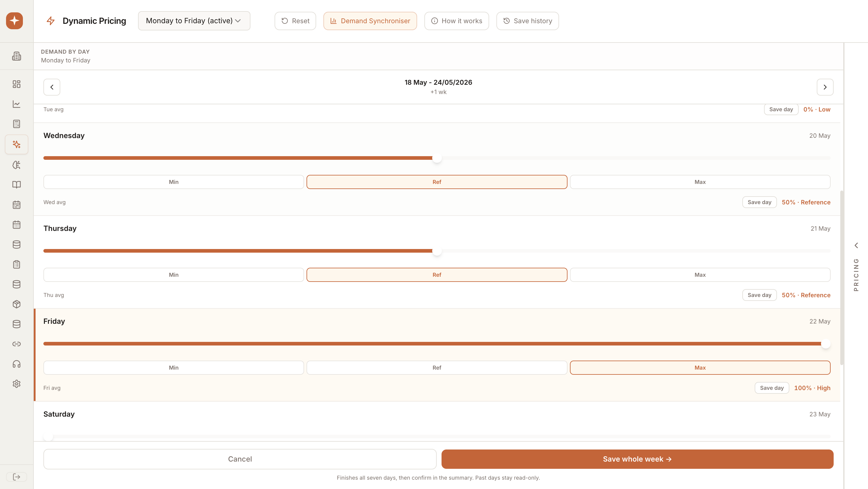Open the calendar grid icon in sidebar
Viewport: 868px width, 489px height.
[x=17, y=225]
